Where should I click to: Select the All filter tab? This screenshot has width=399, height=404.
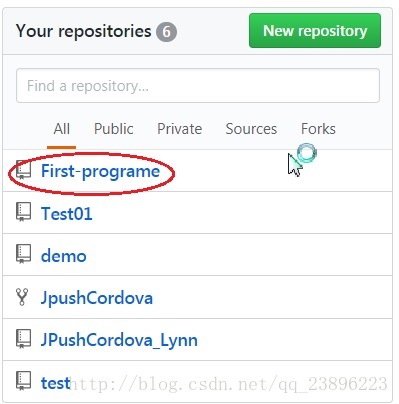click(x=62, y=129)
